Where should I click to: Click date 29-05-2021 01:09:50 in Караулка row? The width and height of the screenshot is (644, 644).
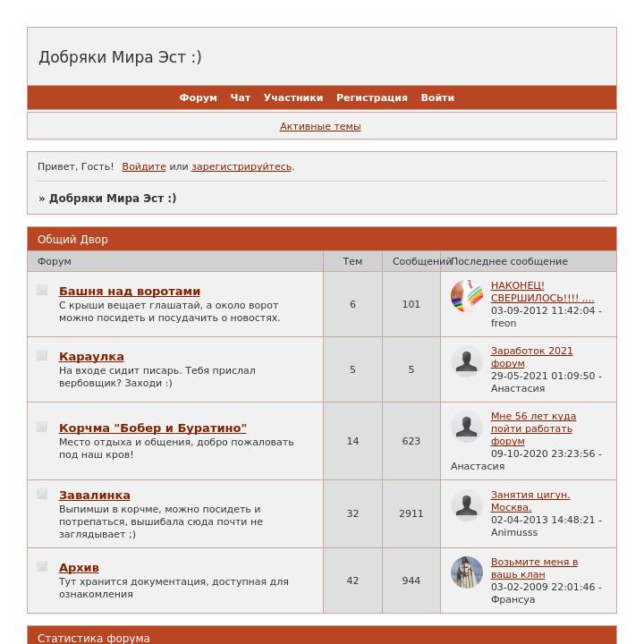pyautogui.click(x=543, y=376)
